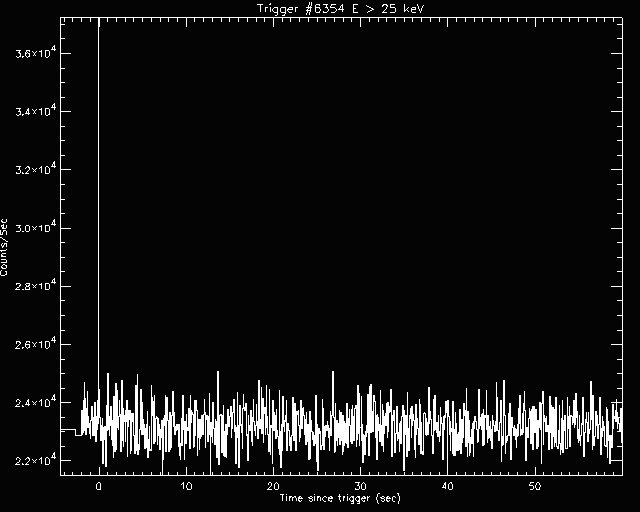
Task: Select the y-axis value 3.4×10^4
Action: point(36,111)
